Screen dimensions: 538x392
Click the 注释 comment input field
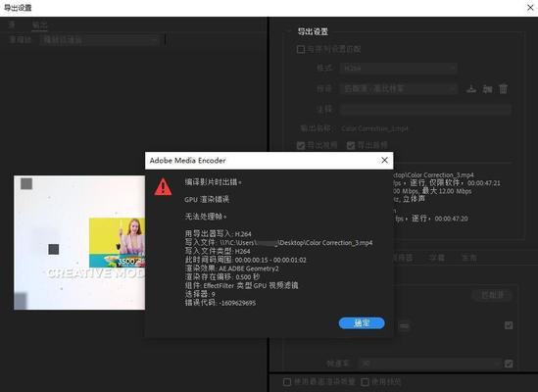point(425,110)
